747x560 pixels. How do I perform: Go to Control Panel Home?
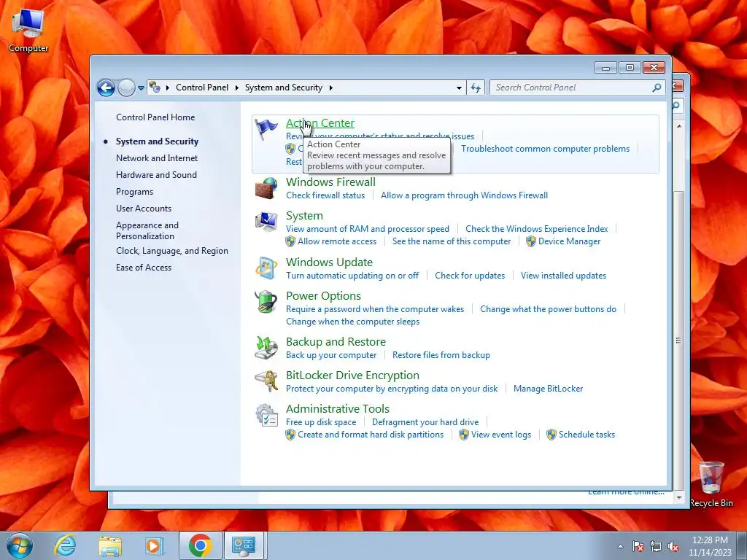[x=155, y=117]
